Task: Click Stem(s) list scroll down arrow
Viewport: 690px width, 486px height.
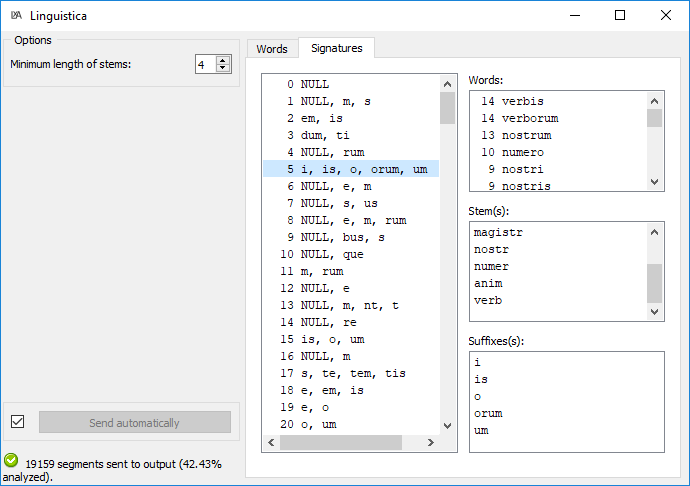Action: click(x=654, y=312)
